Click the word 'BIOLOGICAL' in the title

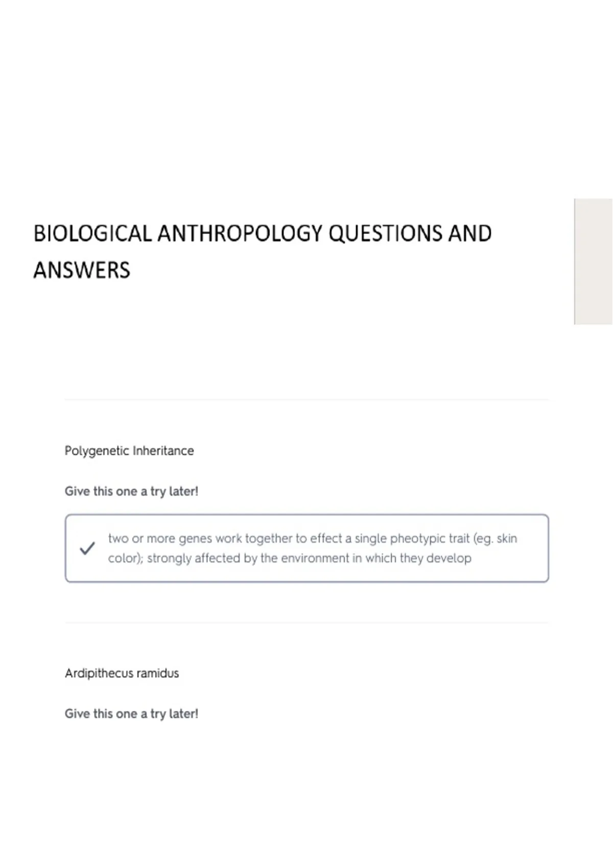click(93, 233)
